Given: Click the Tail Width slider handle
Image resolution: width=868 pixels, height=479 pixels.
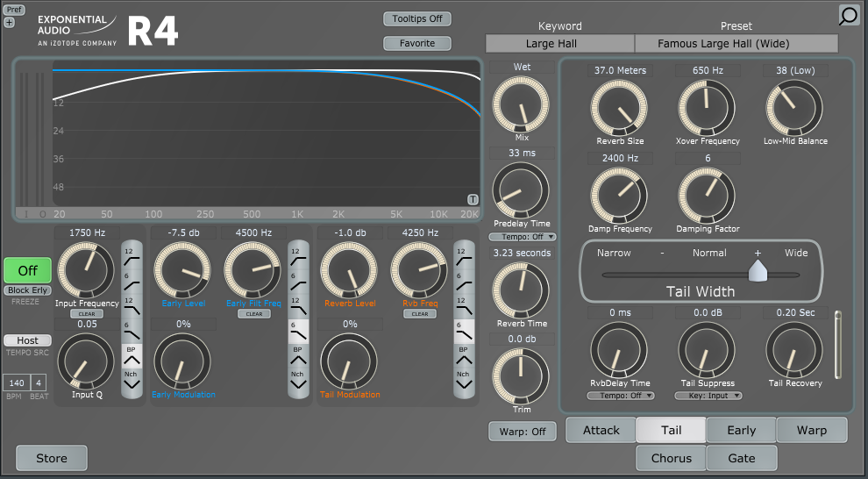Looking at the screenshot, I should point(758,271).
